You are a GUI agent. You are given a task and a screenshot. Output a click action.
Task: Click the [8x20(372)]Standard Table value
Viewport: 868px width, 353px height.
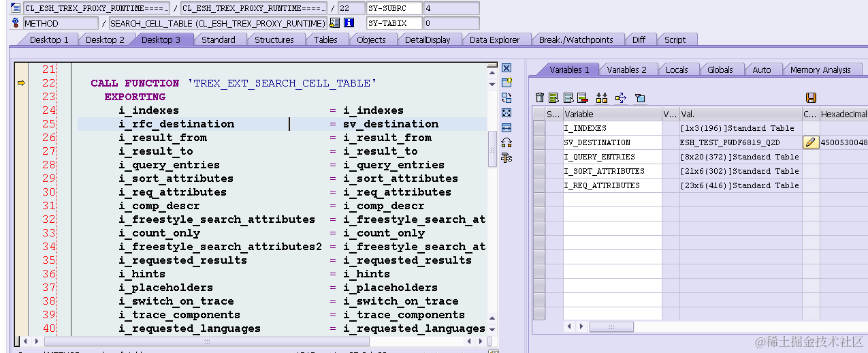coord(739,157)
